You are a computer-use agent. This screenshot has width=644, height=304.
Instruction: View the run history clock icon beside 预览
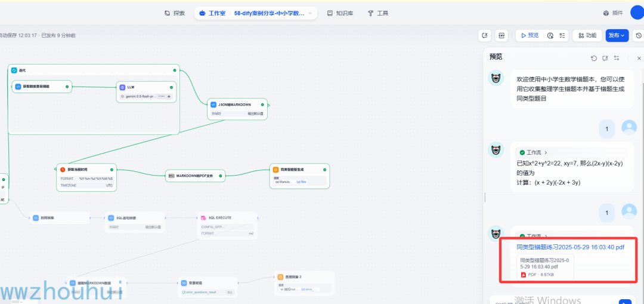pyautogui.click(x=550, y=35)
